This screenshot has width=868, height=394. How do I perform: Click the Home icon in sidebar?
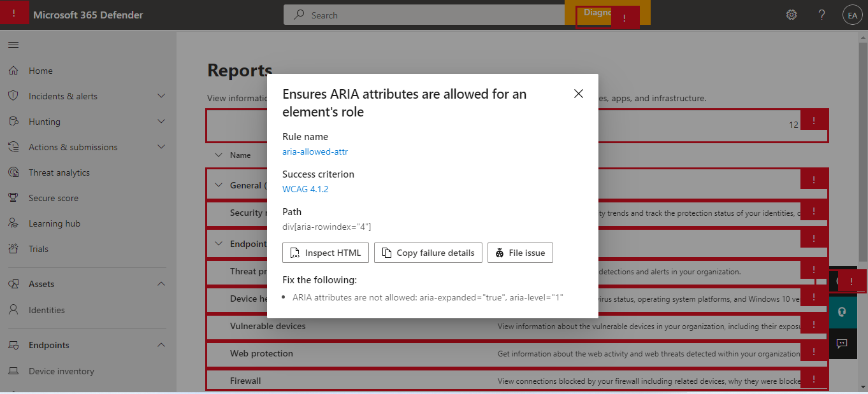pos(13,71)
